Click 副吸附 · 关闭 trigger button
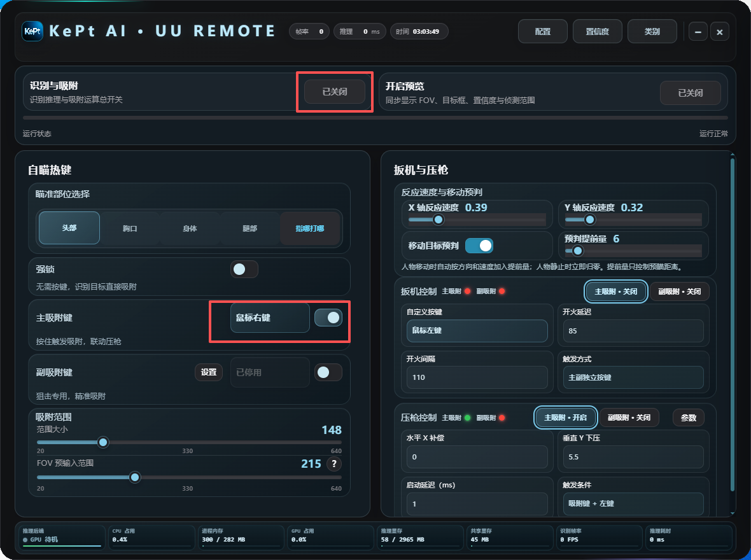 click(x=679, y=291)
